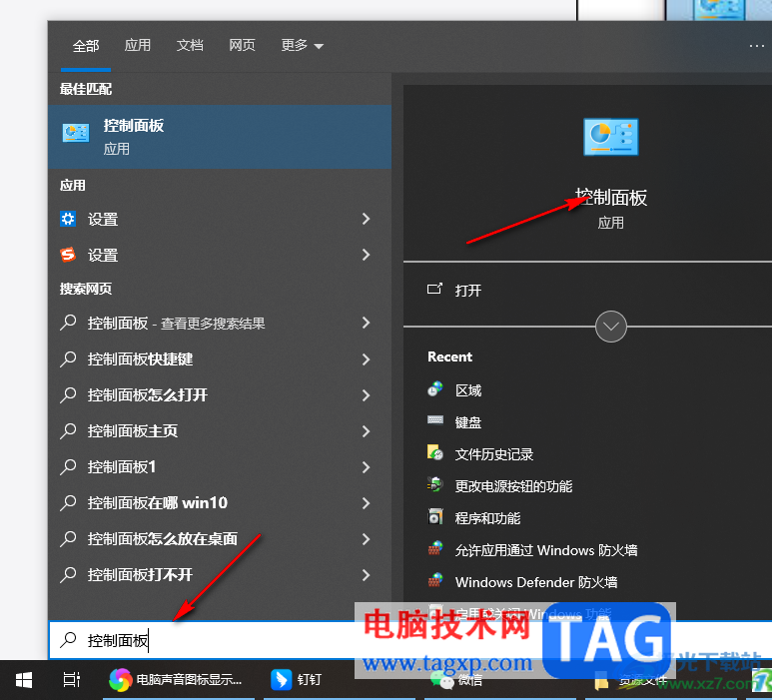Viewport: 772px width, 700px height.
Task: Expand arrow for 控制面板怎么打开
Action: tap(366, 395)
